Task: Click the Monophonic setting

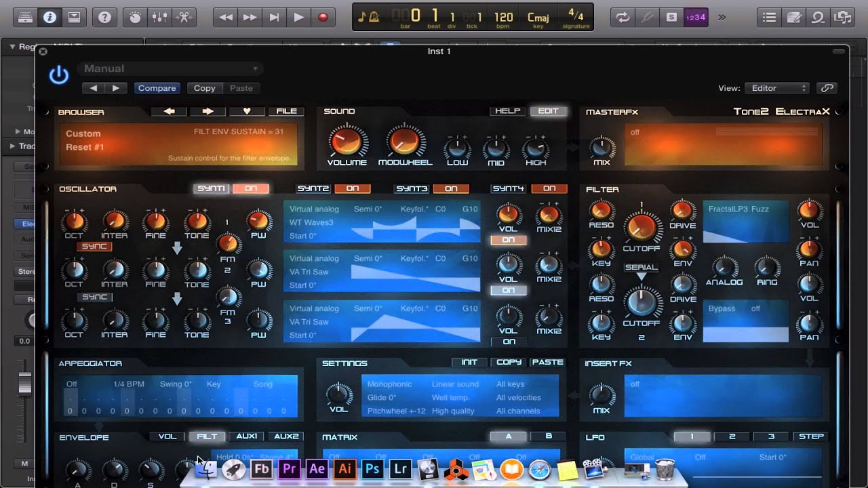Action: click(389, 384)
